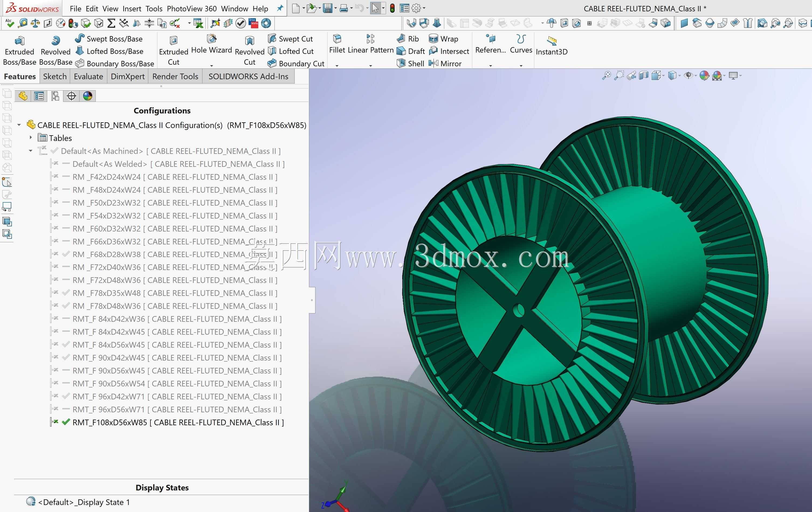Expand the Tables folder
This screenshot has height=512, width=812.
31,137
